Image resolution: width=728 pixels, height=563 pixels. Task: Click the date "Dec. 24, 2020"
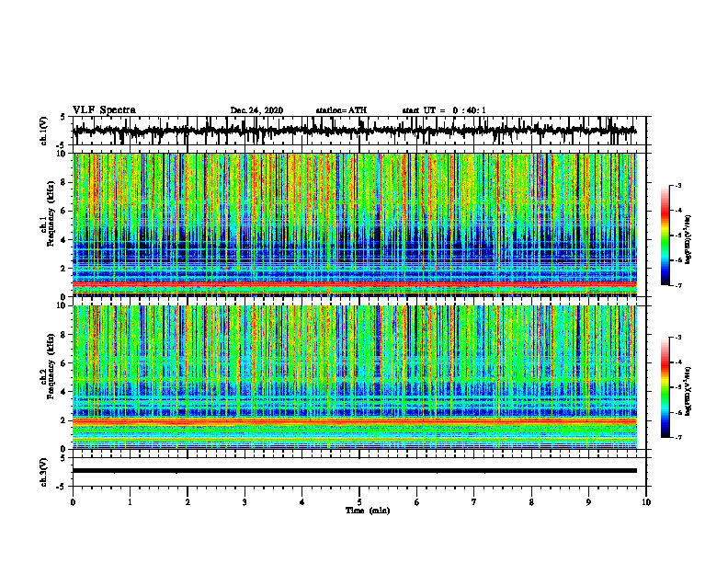coord(256,110)
